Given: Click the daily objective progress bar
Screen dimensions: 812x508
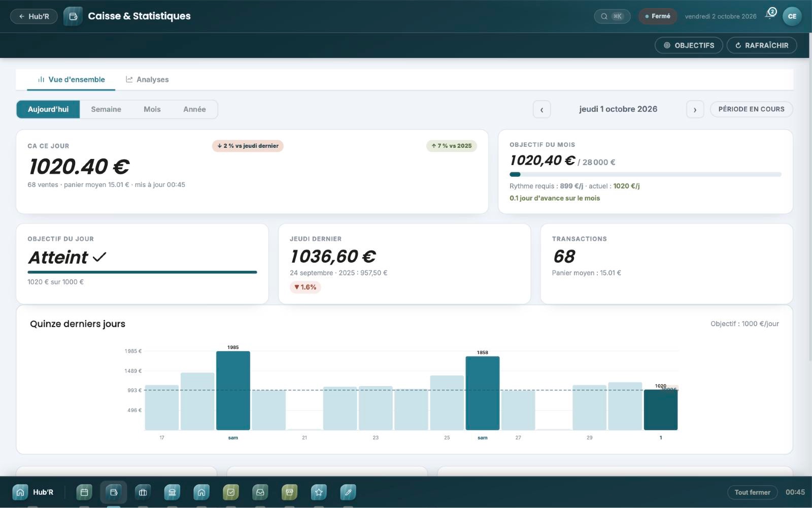Looking at the screenshot, I should pyautogui.click(x=142, y=272).
